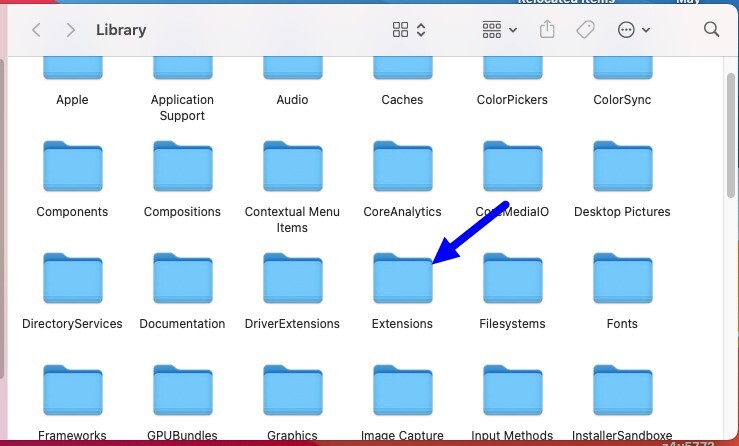Click the vertical scrollbar thumb
The image size is (739, 446).
731,135
